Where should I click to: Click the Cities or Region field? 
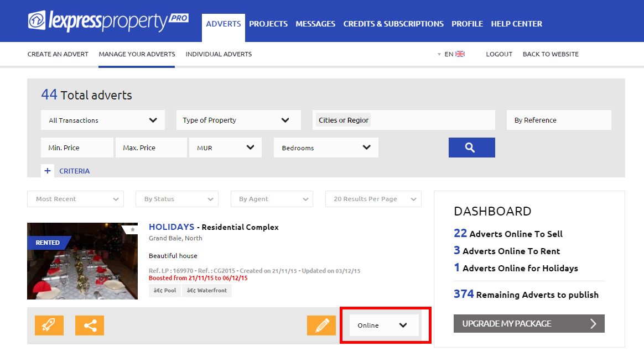coord(404,120)
